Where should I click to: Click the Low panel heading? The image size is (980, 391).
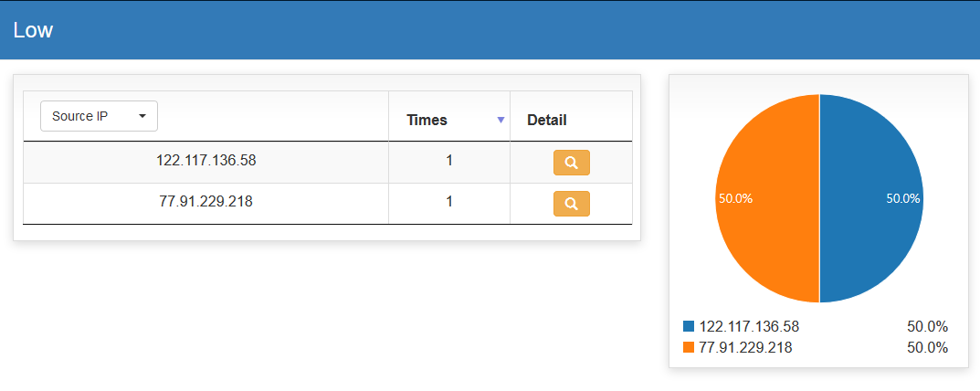click(34, 30)
